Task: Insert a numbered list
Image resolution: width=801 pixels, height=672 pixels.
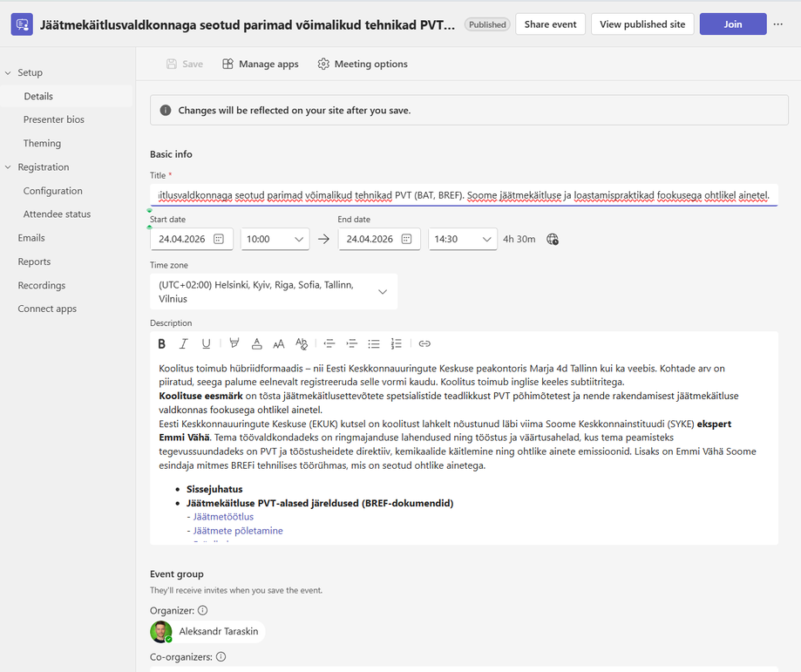Action: (x=397, y=343)
